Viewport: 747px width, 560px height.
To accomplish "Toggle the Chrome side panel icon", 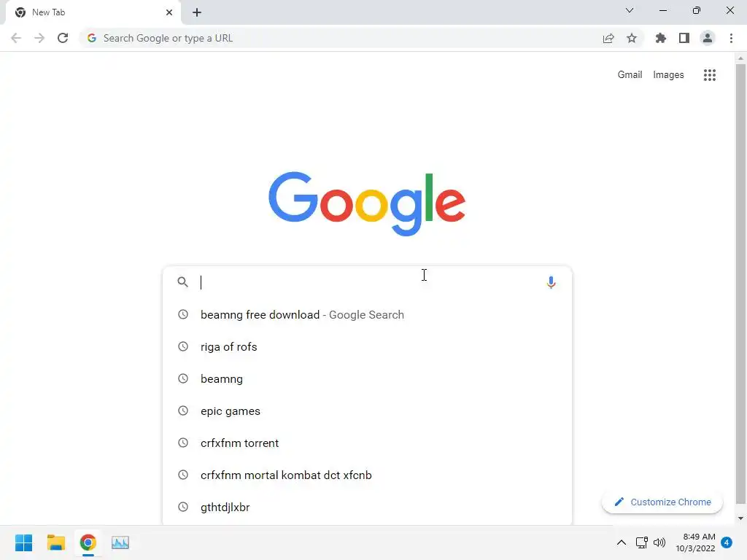I will click(684, 38).
